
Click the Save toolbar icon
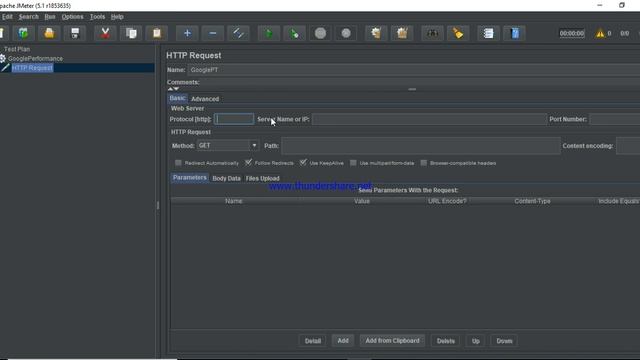[x=75, y=33]
